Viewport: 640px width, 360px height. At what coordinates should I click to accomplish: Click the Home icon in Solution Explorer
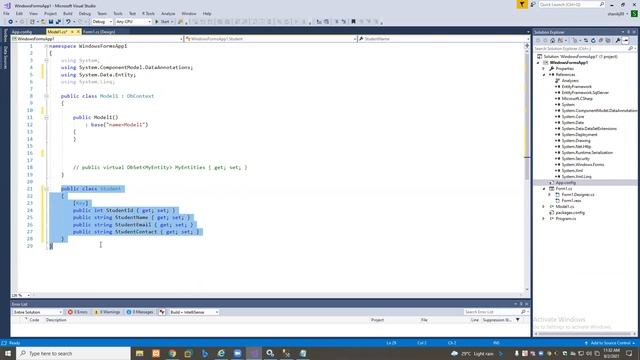(x=553, y=40)
